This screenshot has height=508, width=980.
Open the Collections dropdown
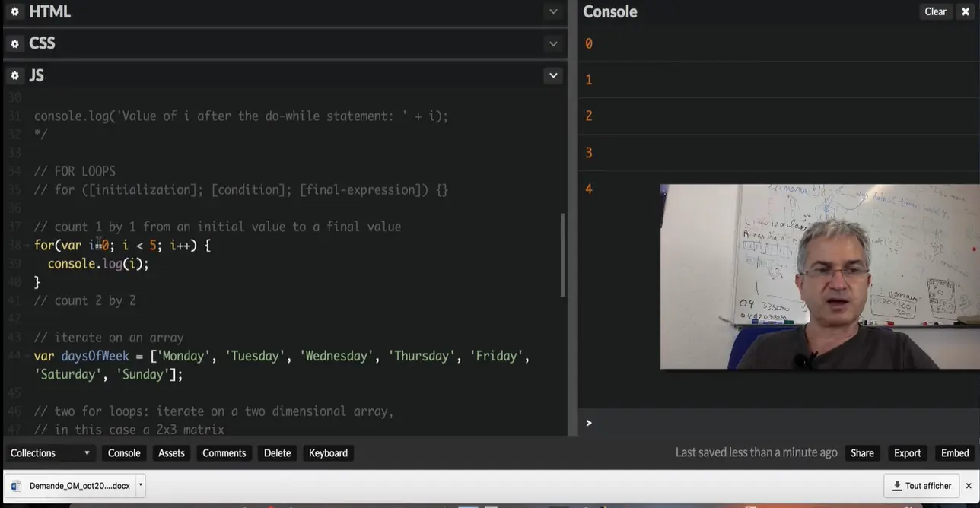point(50,453)
